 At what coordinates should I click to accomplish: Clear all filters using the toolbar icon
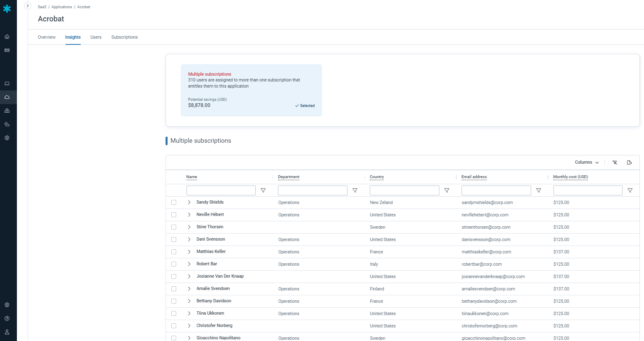[615, 162]
